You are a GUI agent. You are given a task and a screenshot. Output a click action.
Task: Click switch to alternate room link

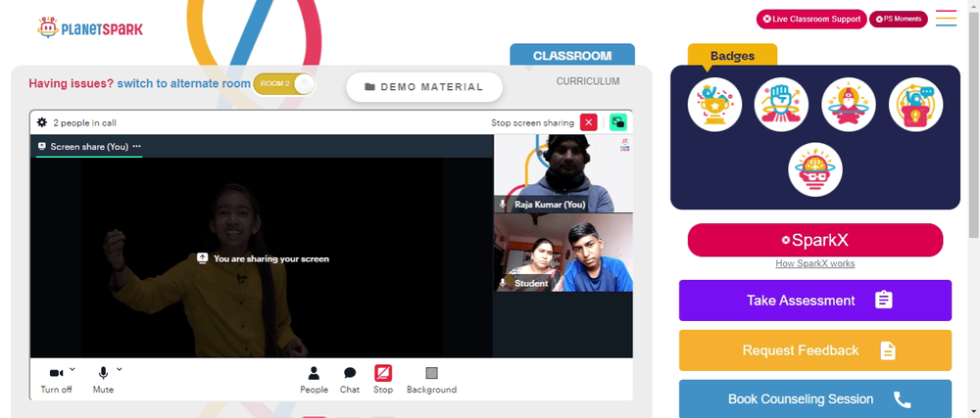tap(184, 83)
